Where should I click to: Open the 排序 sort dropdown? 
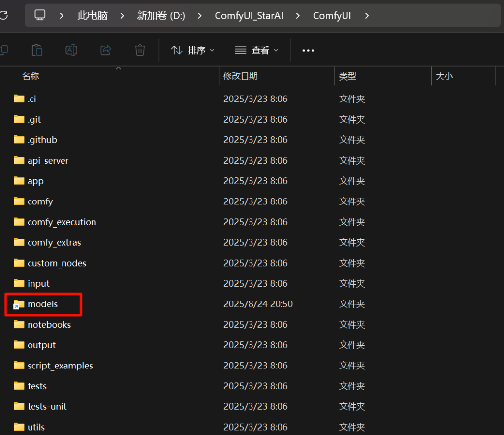192,50
